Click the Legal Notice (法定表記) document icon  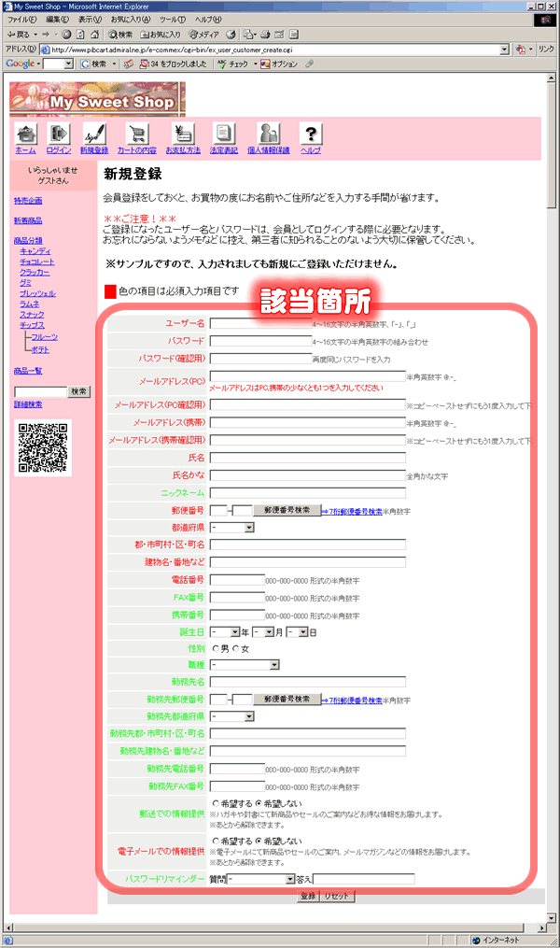pos(223,134)
